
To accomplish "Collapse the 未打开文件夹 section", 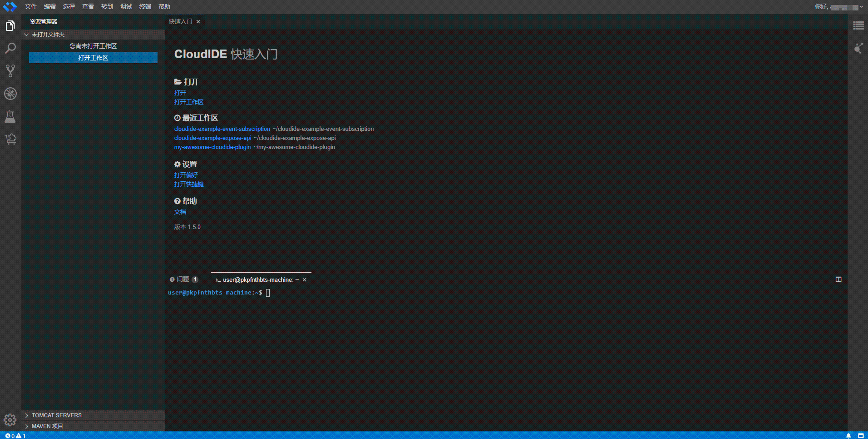I will point(26,35).
